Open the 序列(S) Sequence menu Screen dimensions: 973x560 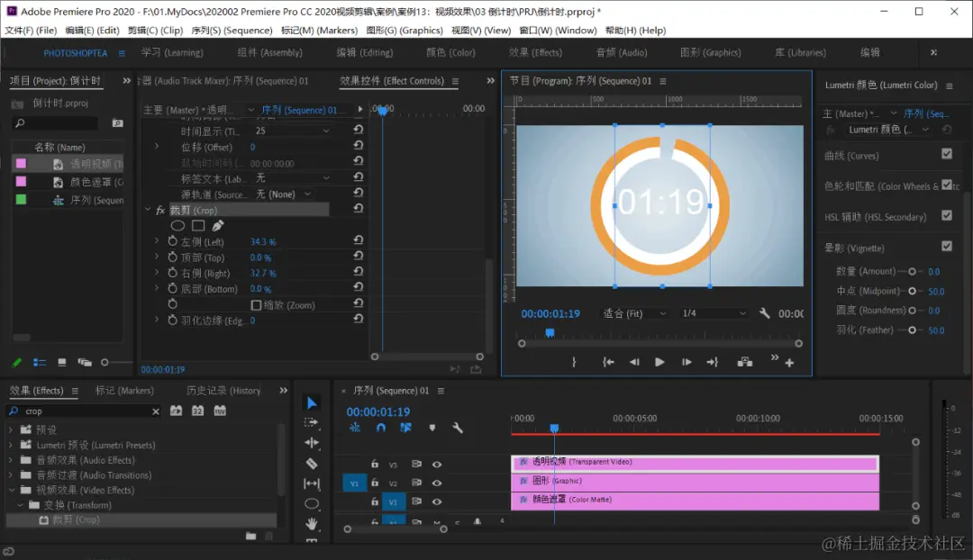click(x=232, y=31)
